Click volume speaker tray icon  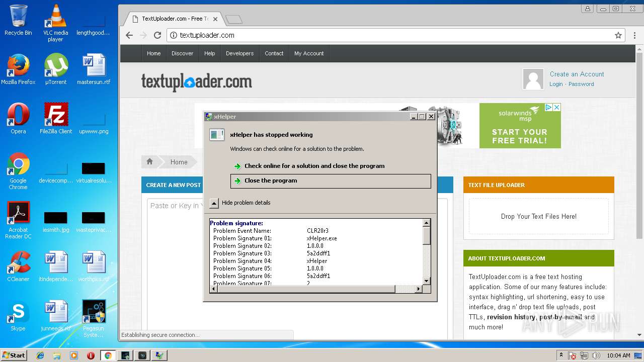click(596, 355)
